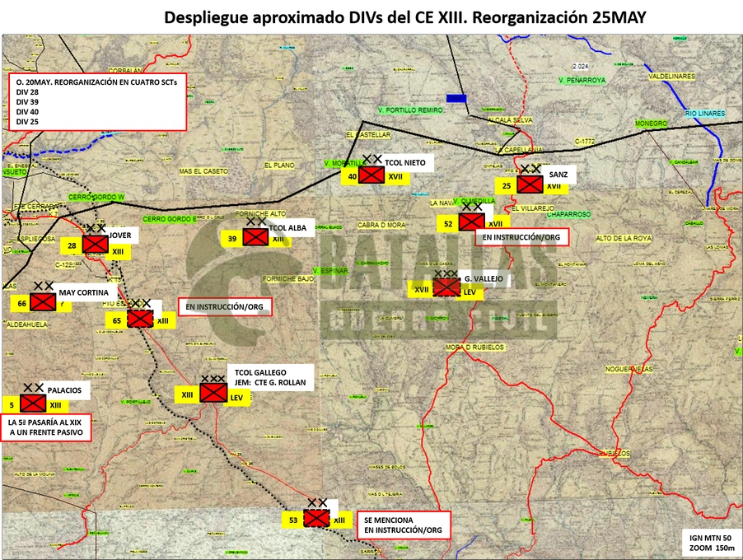Click the CERRO GORDO E label

coord(170,219)
